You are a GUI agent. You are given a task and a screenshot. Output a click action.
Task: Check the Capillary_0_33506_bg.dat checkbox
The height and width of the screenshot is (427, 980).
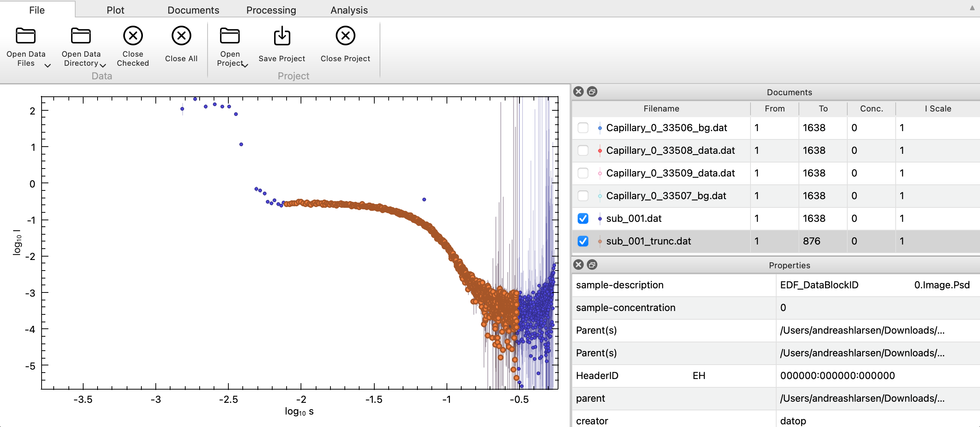(583, 128)
